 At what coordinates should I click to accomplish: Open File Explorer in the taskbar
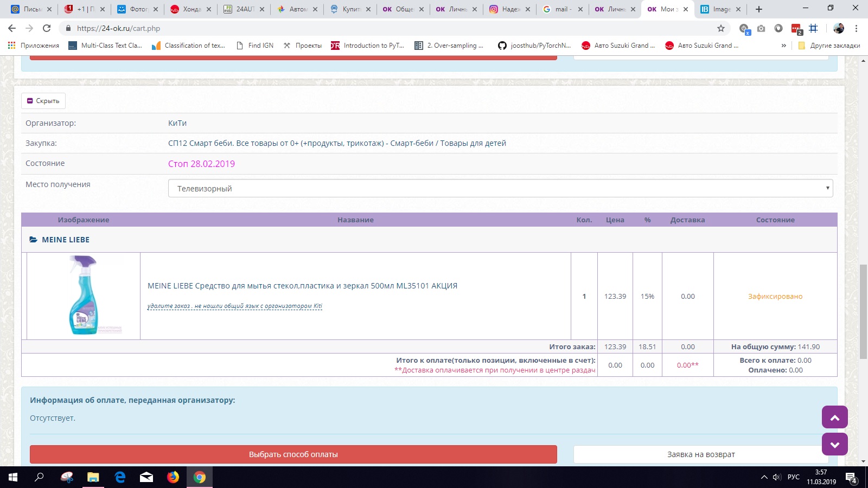(x=93, y=477)
